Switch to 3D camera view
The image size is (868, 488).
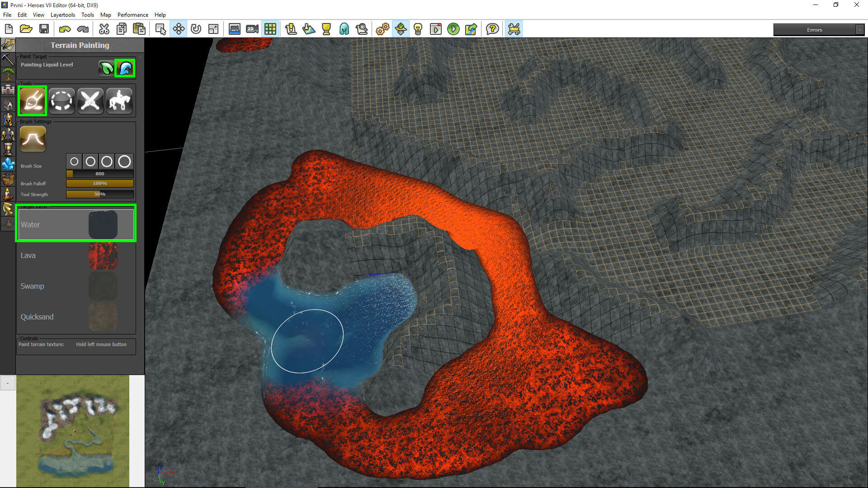coord(234,29)
